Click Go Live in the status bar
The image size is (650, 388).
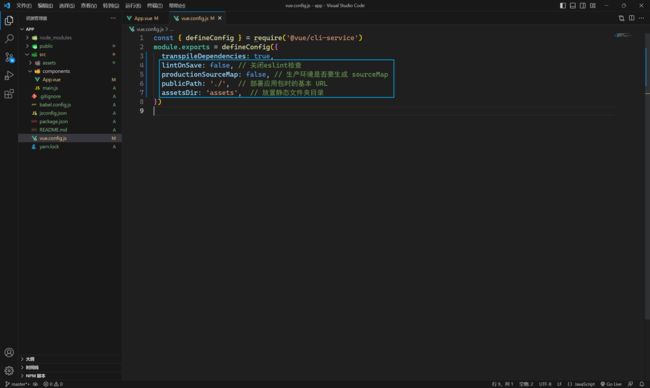611,384
